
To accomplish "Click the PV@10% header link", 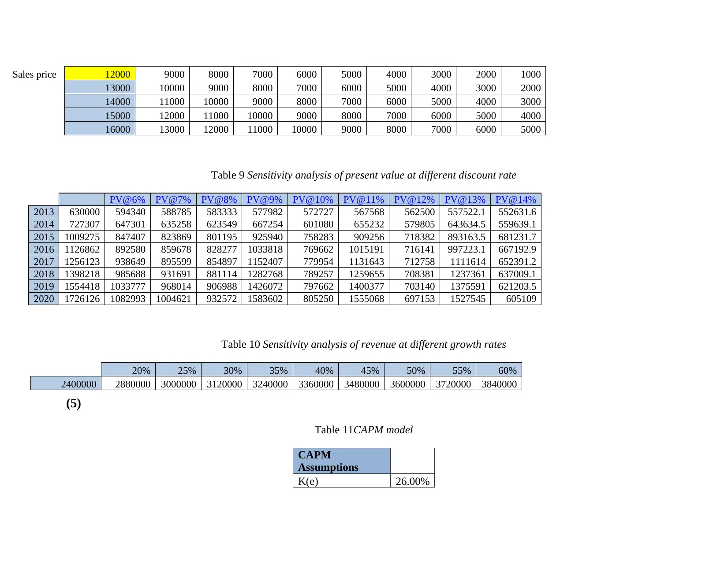I will point(313,200).
